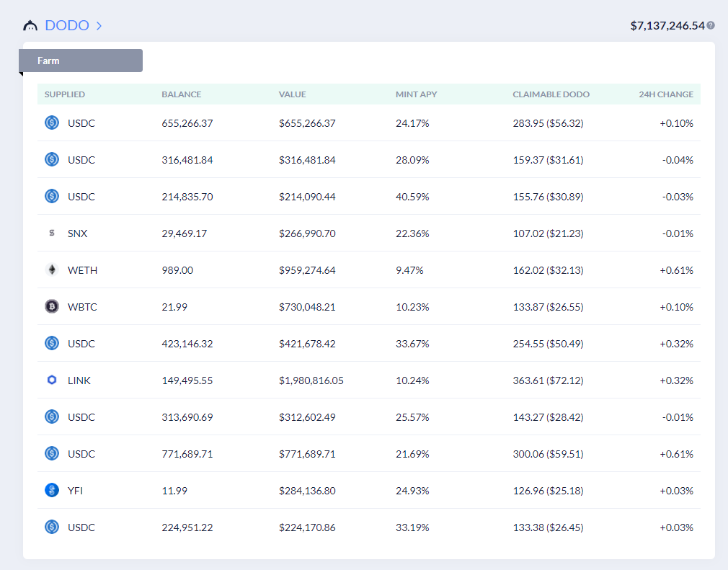This screenshot has height=570, width=728.
Task: Click WBTC balance 21.99
Action: pos(174,307)
